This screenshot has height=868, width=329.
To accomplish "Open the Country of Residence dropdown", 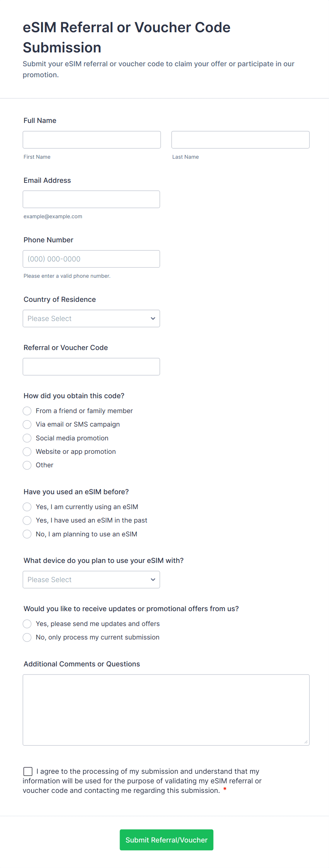I will (x=91, y=319).
